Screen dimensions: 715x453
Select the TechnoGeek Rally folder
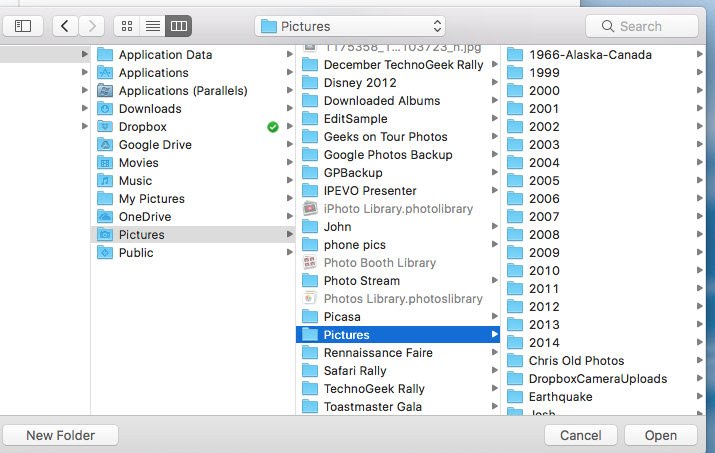[x=398, y=389]
